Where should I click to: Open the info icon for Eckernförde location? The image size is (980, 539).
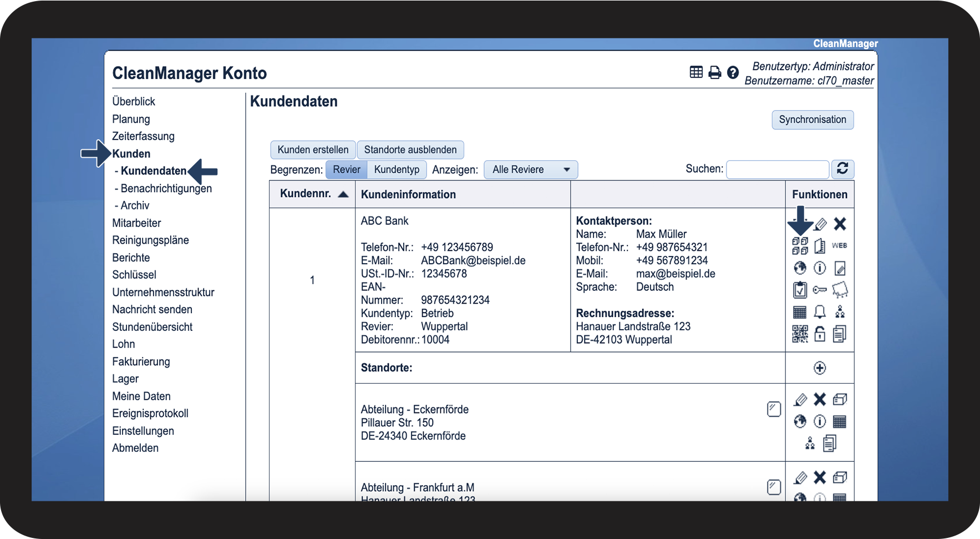pyautogui.click(x=820, y=422)
